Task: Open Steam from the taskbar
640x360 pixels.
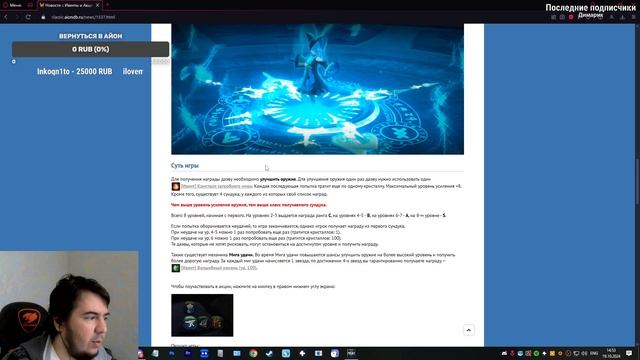Action: point(269,353)
